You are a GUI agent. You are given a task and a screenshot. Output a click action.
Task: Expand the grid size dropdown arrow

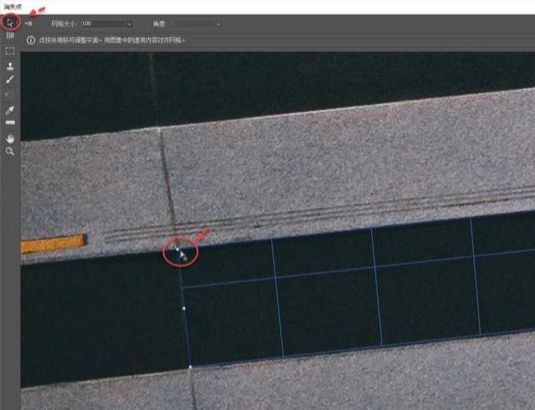(129, 24)
